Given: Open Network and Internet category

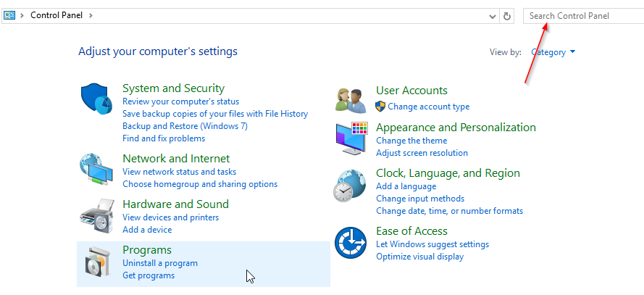Looking at the screenshot, I should pyautogui.click(x=176, y=159).
